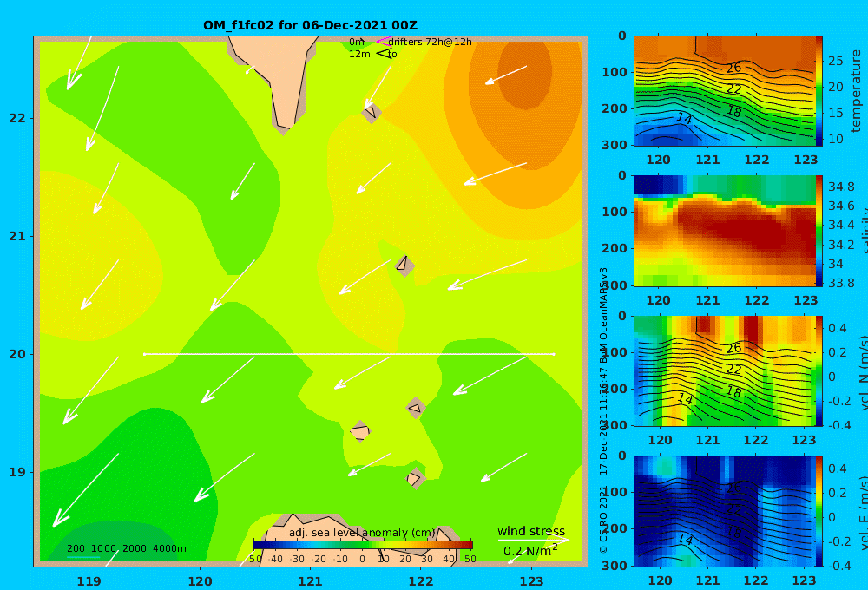868x590 pixels.
Task: Click the 'vel. E (m/s)' axis label
Action: pyautogui.click(x=864, y=513)
